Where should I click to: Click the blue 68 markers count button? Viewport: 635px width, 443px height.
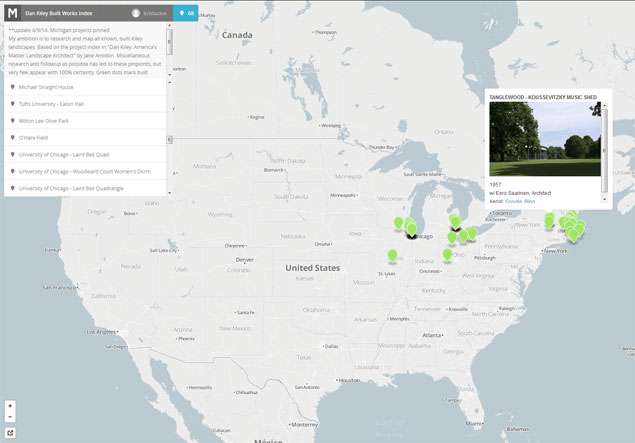point(185,13)
